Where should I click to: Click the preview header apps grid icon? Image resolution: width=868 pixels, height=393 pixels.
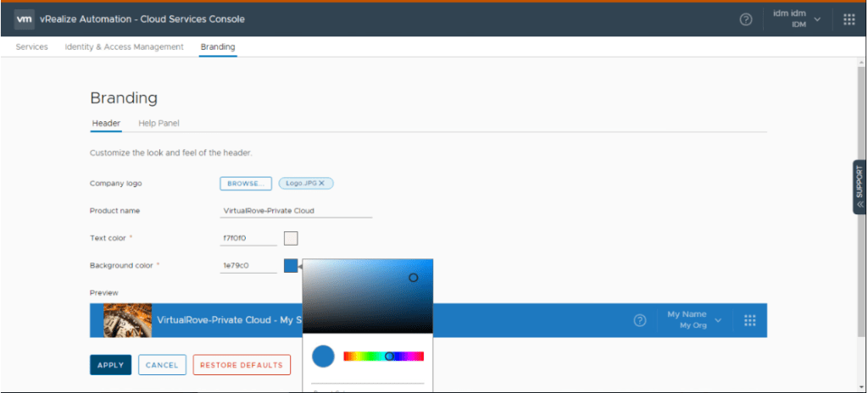pyautogui.click(x=749, y=320)
